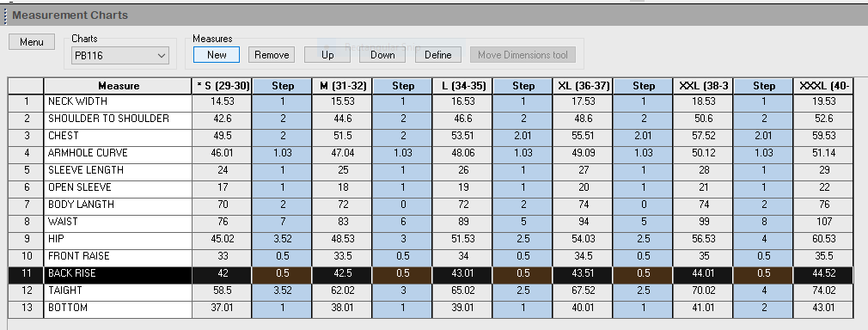Click the New measure button
868x330 pixels.
217,55
